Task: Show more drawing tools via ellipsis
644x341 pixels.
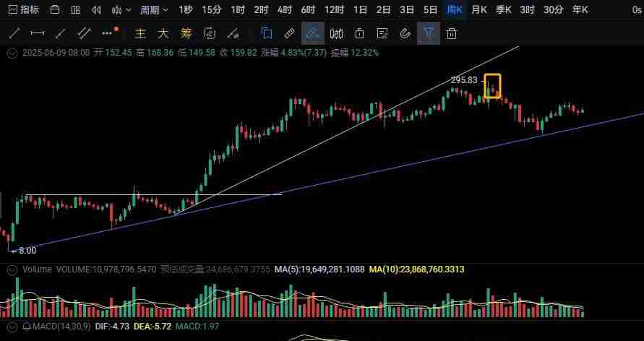Action: pos(108,33)
